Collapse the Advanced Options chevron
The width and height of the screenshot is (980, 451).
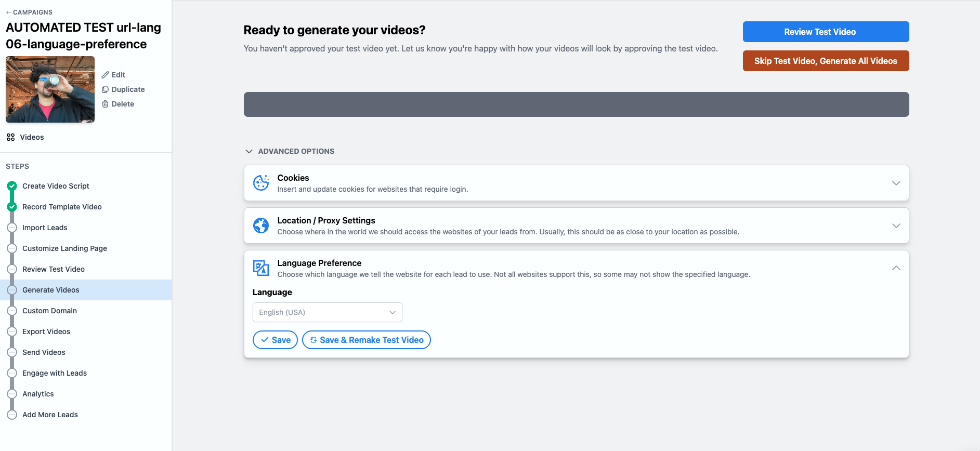tap(249, 151)
